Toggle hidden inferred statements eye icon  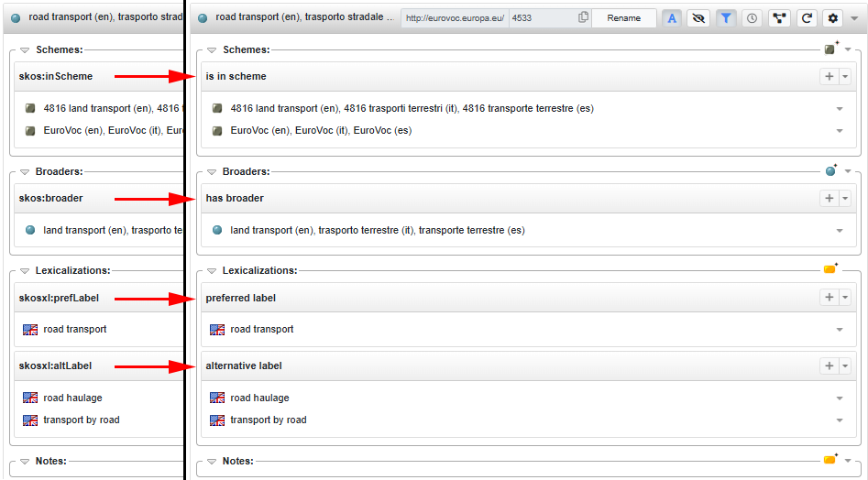click(698, 18)
